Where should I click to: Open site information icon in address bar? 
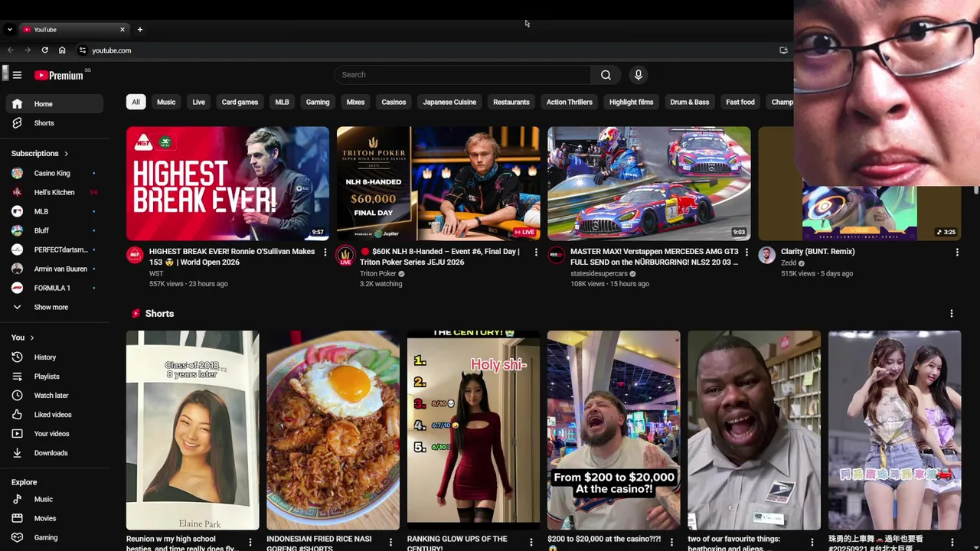83,51
